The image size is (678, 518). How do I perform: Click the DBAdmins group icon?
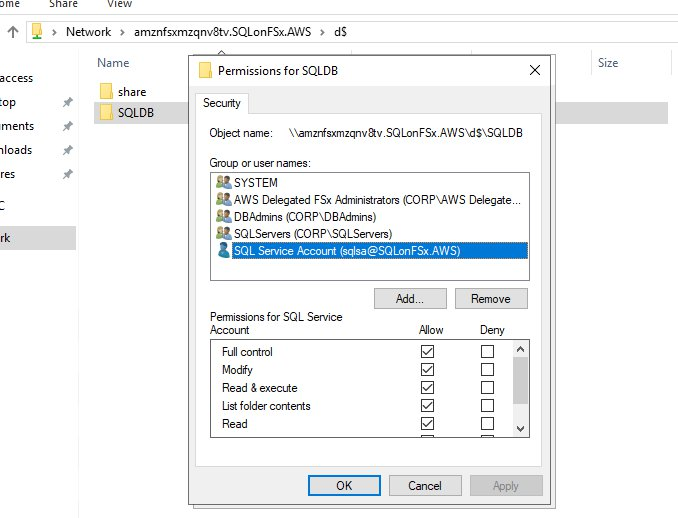pyautogui.click(x=224, y=216)
